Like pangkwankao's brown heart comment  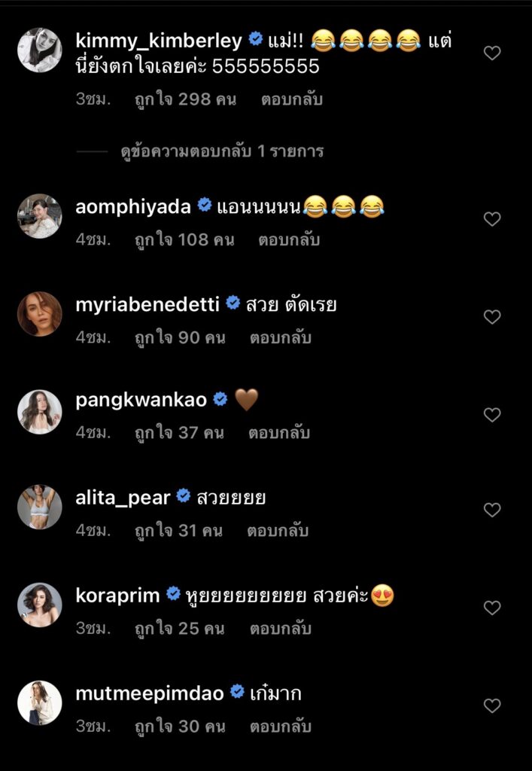pos(491,415)
